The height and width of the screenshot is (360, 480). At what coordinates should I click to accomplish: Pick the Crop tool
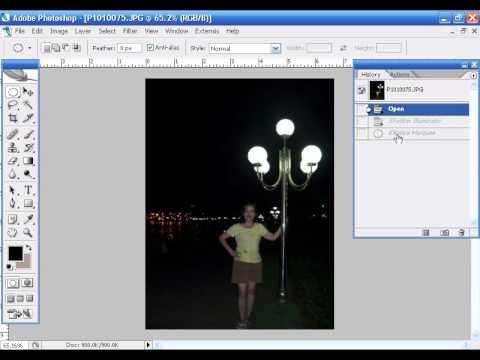tap(13, 118)
